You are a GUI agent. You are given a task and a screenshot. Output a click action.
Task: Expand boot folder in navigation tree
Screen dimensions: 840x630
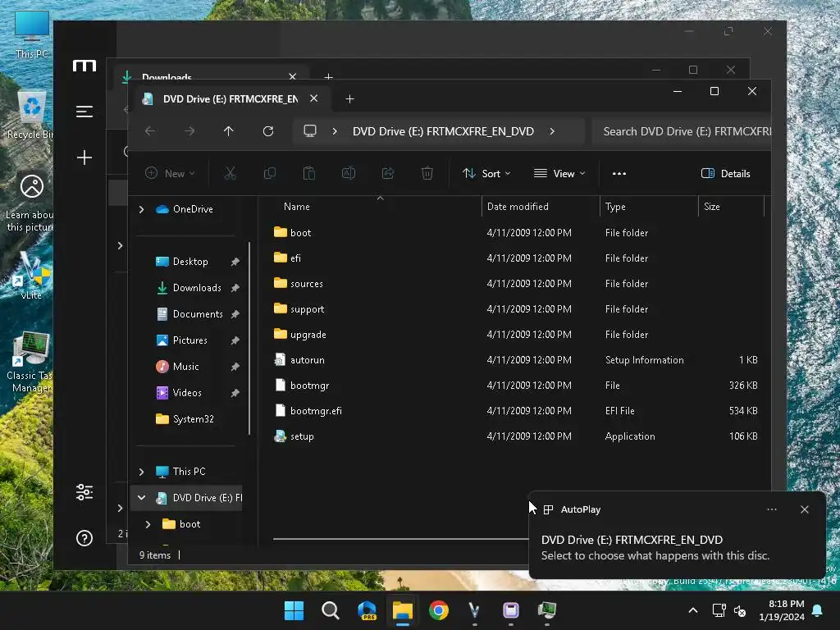click(x=148, y=524)
